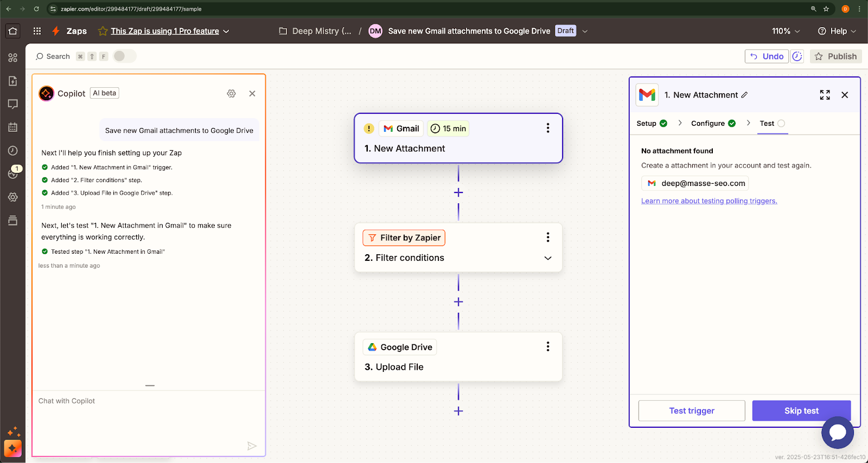
Task: Expand the Pro feature dropdown chevron
Action: coord(226,31)
